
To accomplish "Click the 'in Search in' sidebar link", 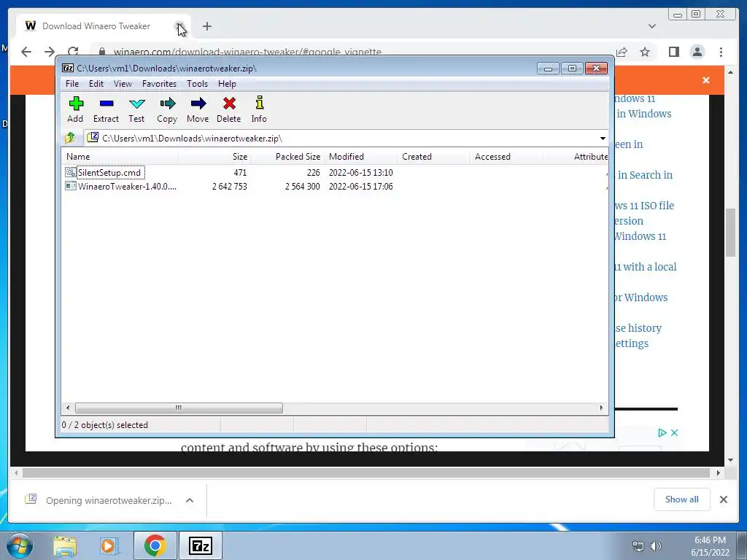I will pyautogui.click(x=645, y=175).
